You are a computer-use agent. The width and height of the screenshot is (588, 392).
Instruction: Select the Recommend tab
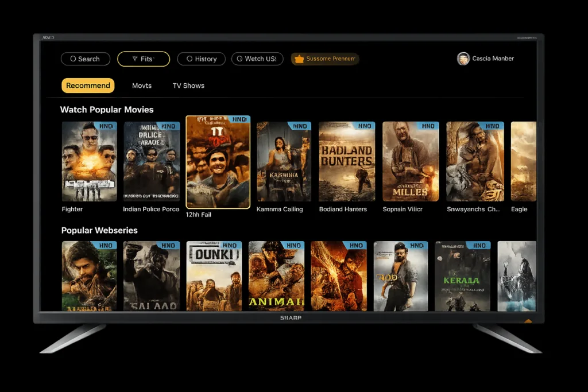click(88, 86)
